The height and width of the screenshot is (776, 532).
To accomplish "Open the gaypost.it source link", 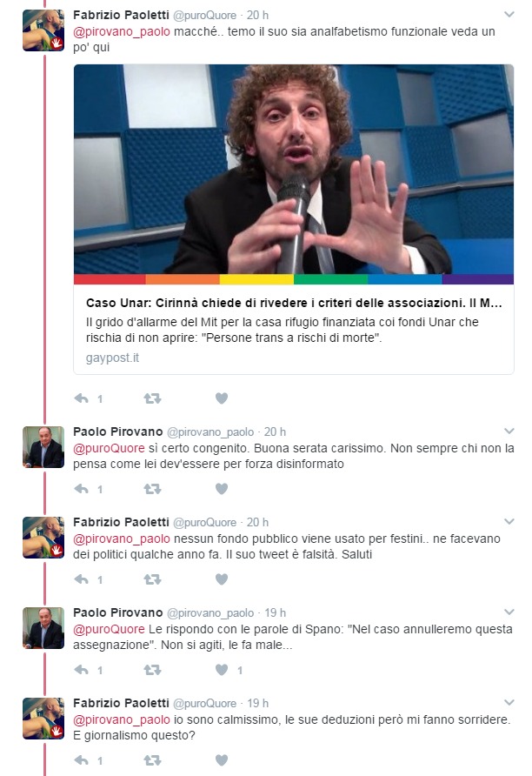I will [112, 358].
